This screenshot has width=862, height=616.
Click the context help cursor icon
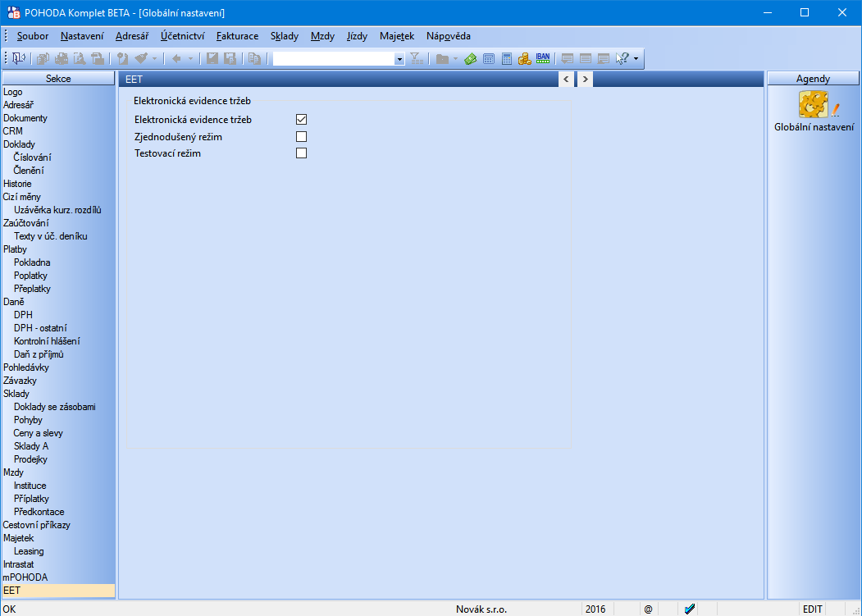click(622, 58)
